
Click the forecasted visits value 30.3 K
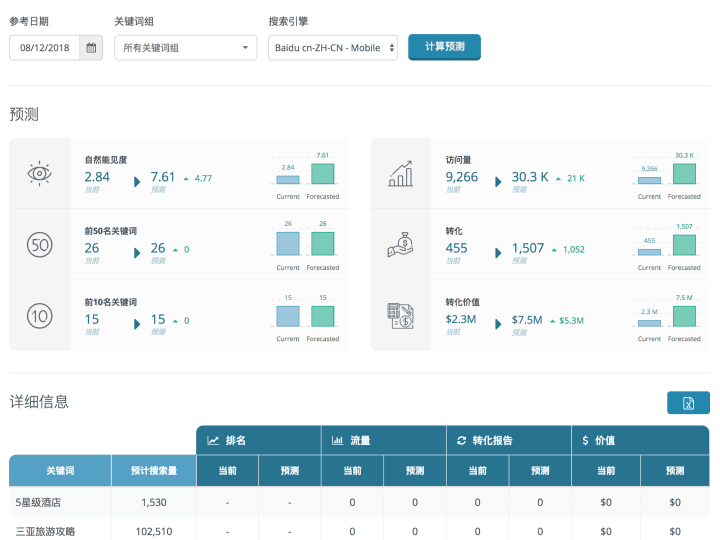click(530, 177)
